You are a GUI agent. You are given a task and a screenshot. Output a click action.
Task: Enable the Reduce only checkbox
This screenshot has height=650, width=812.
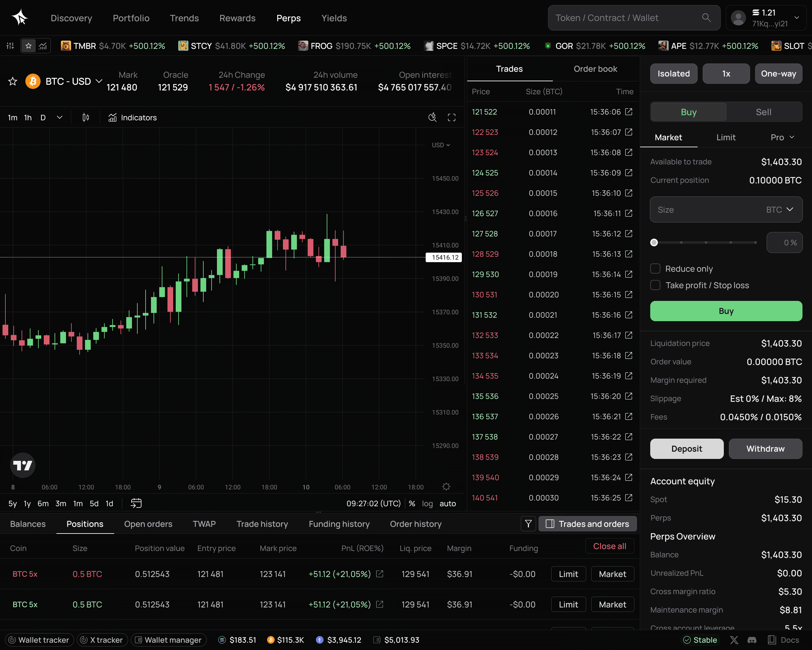655,268
